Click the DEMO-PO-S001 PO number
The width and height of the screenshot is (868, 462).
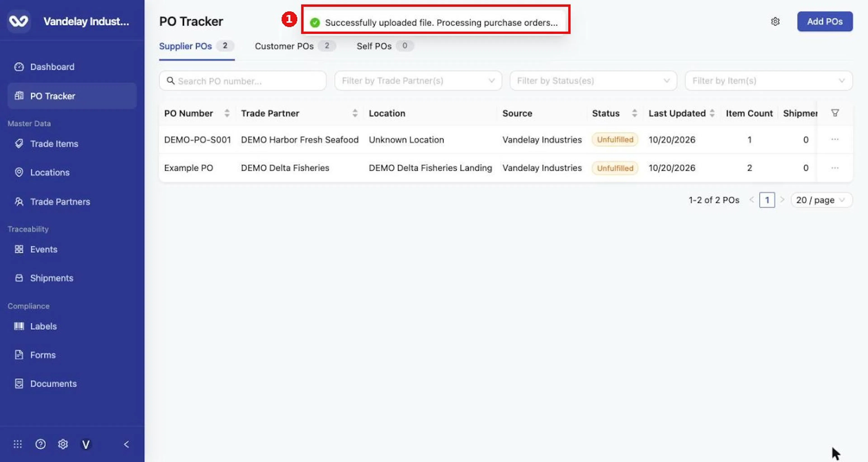[198, 140]
